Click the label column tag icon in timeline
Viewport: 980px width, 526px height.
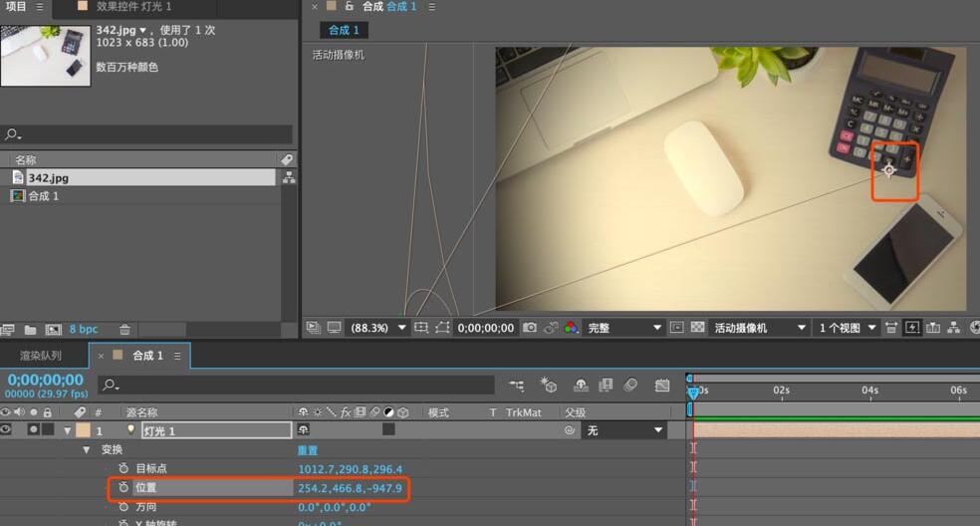[x=80, y=412]
